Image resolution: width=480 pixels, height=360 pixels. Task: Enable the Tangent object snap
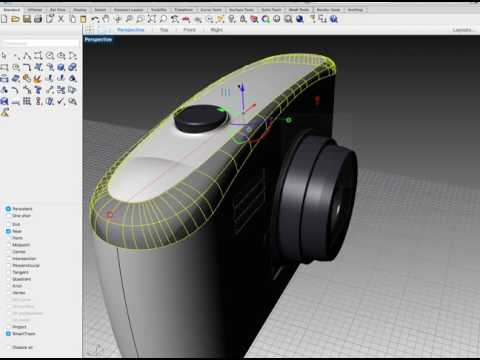[8, 272]
